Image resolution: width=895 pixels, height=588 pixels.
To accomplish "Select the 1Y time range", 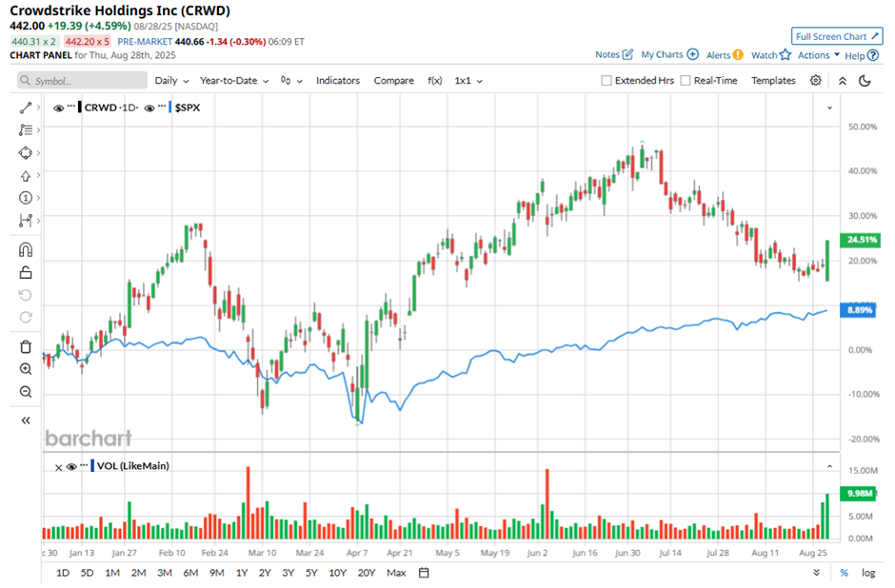I will 242,573.
